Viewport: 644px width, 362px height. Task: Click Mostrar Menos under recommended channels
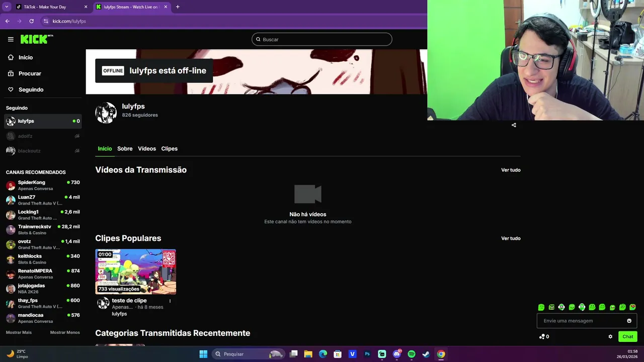[65, 332]
